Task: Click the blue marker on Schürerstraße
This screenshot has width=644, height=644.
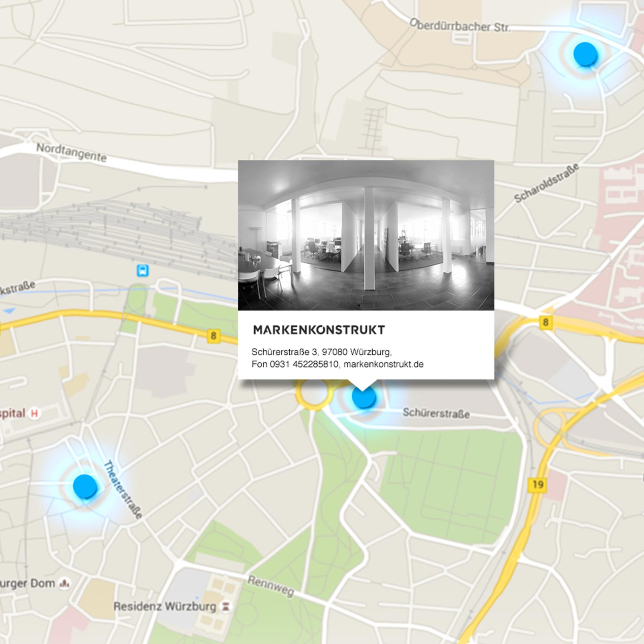Action: coord(363,397)
